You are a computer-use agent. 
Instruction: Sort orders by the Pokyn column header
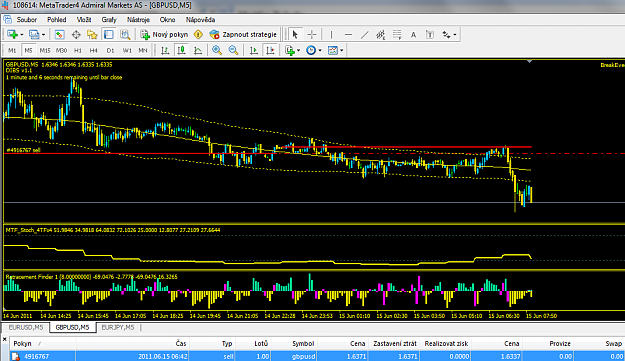(43, 343)
